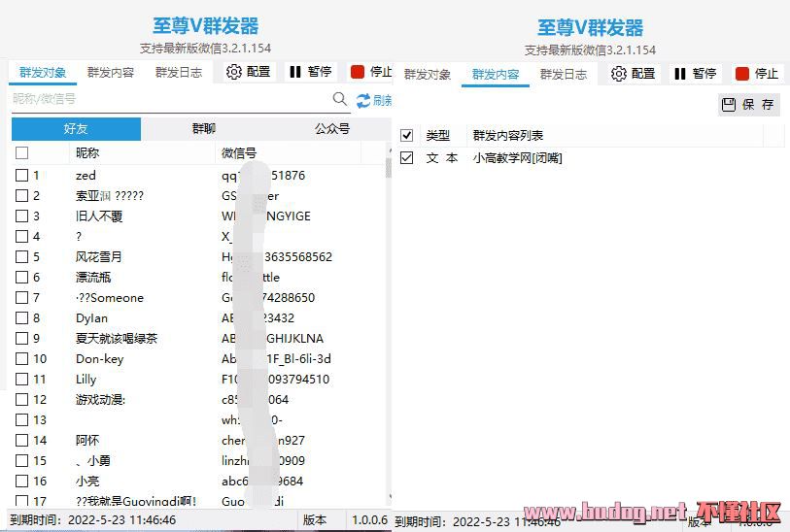This screenshot has height=532, width=790.
Task: Select the 小高教学网[闭嘴] content entry
Action: [517, 158]
